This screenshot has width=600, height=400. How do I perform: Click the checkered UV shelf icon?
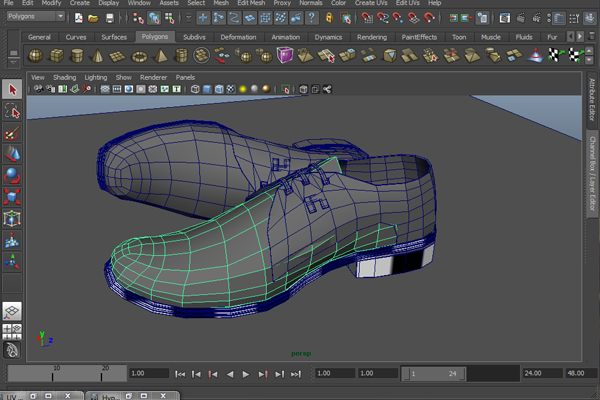[554, 55]
